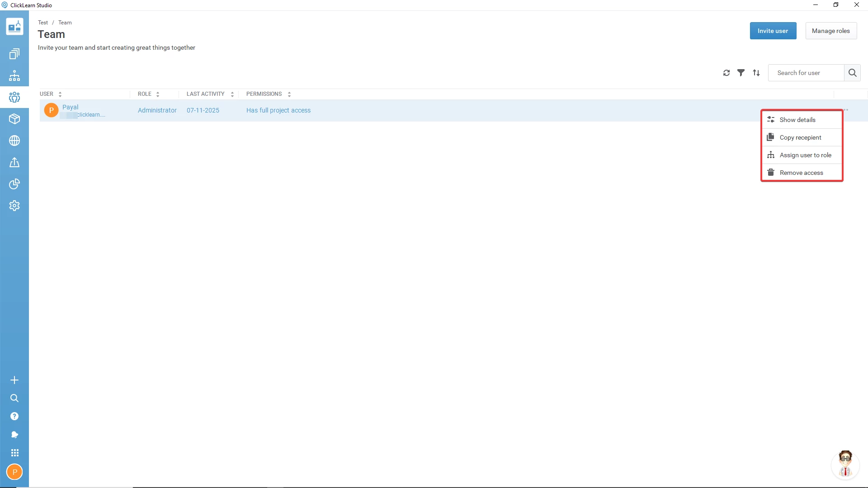Click the magnifier button beside Search for user
Image resolution: width=868 pixels, height=488 pixels.
852,73
